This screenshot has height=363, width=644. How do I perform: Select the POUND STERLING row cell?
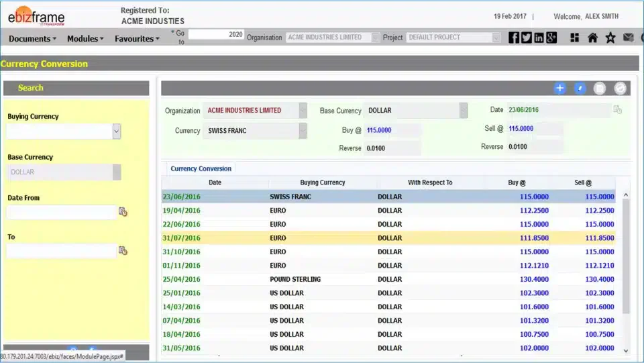click(x=295, y=279)
